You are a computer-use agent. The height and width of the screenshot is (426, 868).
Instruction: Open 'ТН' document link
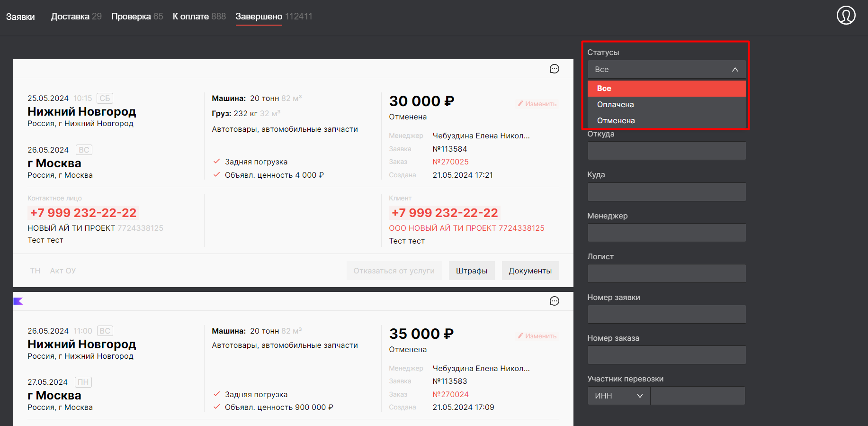coord(35,271)
